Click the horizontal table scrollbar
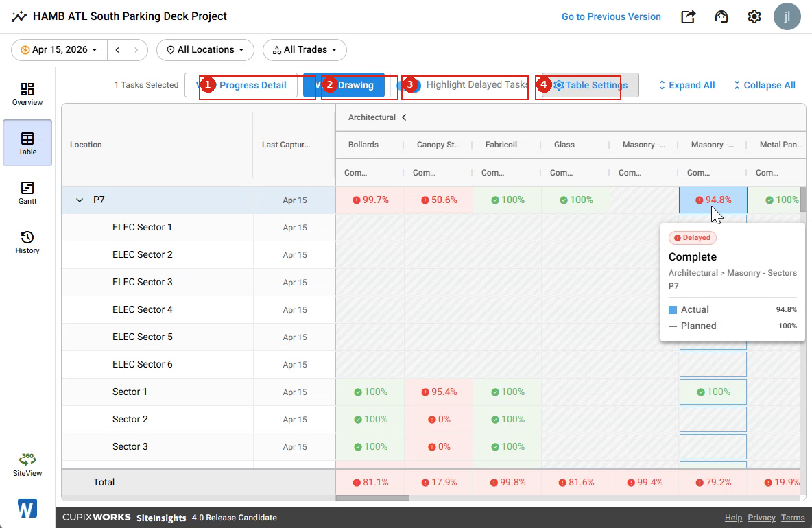 pos(372,498)
